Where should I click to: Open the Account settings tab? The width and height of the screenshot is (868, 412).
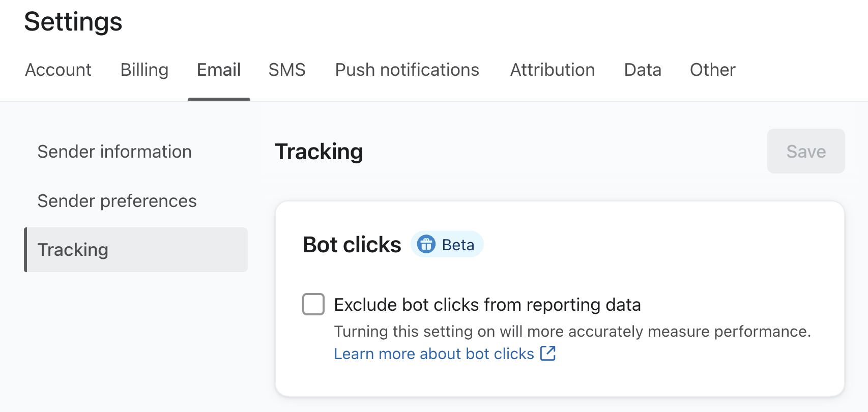[x=57, y=70]
